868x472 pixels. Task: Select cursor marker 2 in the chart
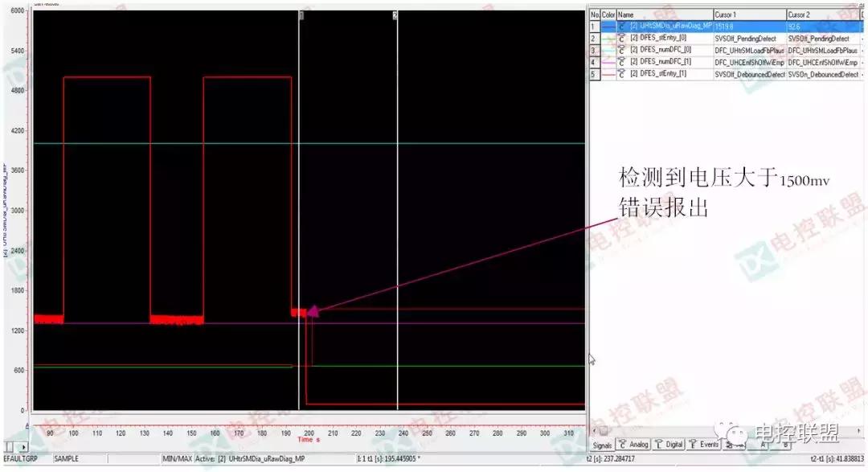(395, 14)
